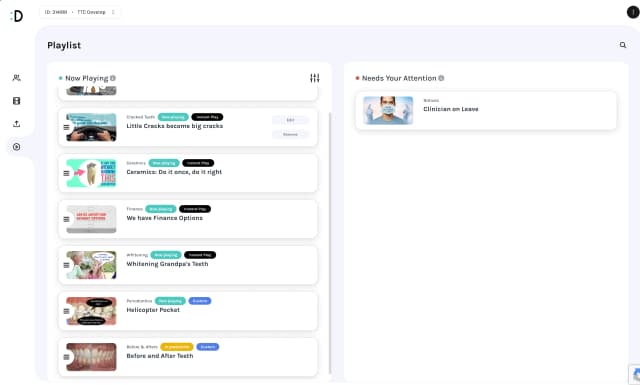Click the teal tag on Whitening Grandpa's Teeth card
Image resolution: width=640 pixels, height=385 pixels.
click(x=166, y=255)
